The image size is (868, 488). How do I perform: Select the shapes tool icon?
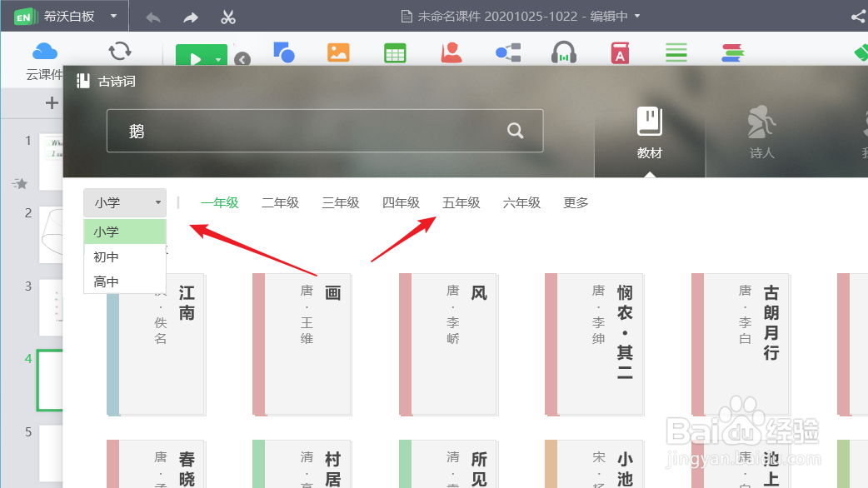click(284, 52)
